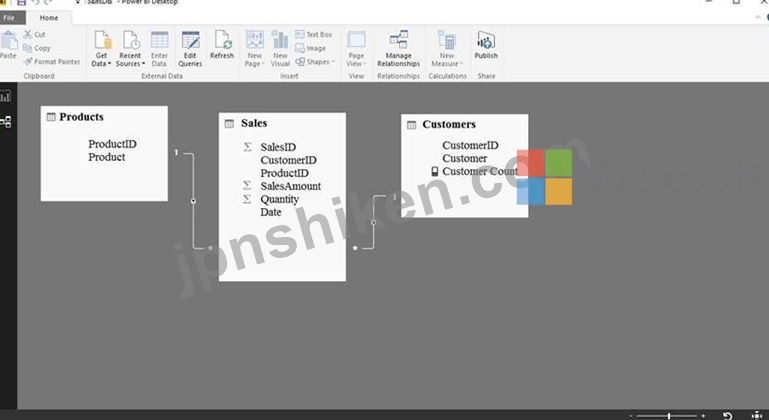The width and height of the screenshot is (769, 420).
Task: Switch to Relationships view in sidebar
Action: pyautogui.click(x=6, y=121)
